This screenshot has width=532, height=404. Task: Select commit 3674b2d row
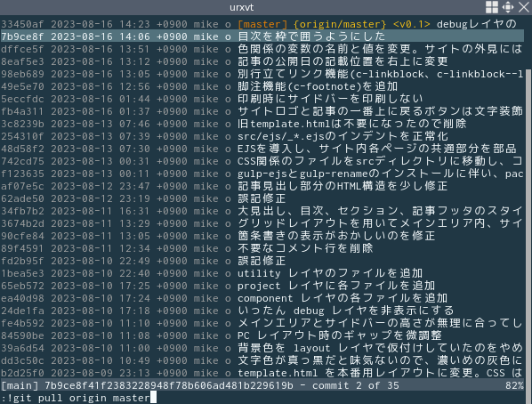(262, 223)
